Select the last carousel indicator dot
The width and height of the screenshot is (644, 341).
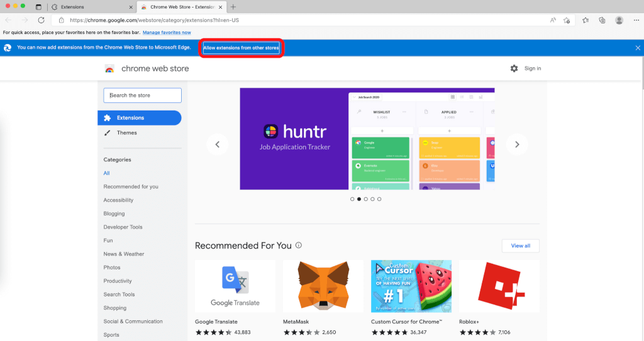coord(379,199)
